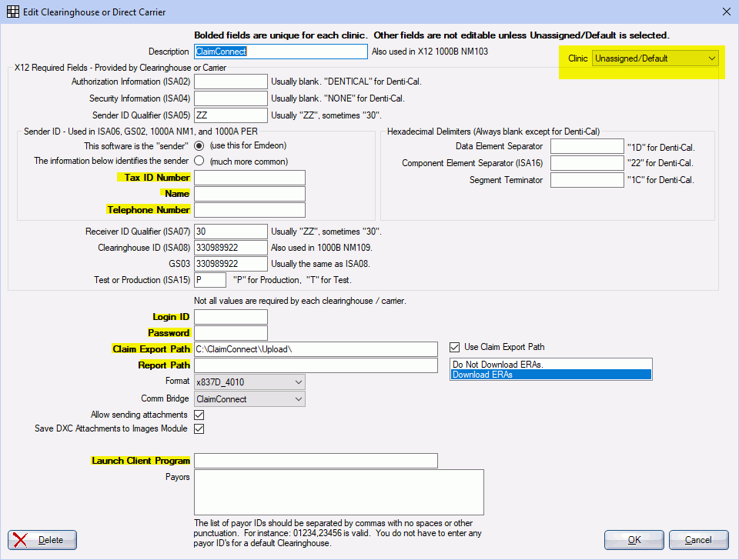
Task: Click the '"1D" for Denti-Cal.' hint text
Action: pyautogui.click(x=661, y=148)
